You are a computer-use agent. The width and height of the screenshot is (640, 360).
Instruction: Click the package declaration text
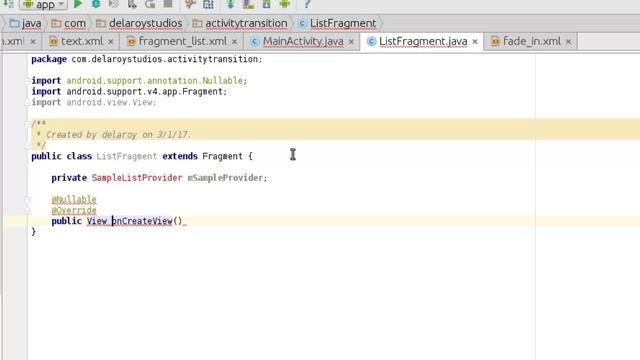(147, 59)
